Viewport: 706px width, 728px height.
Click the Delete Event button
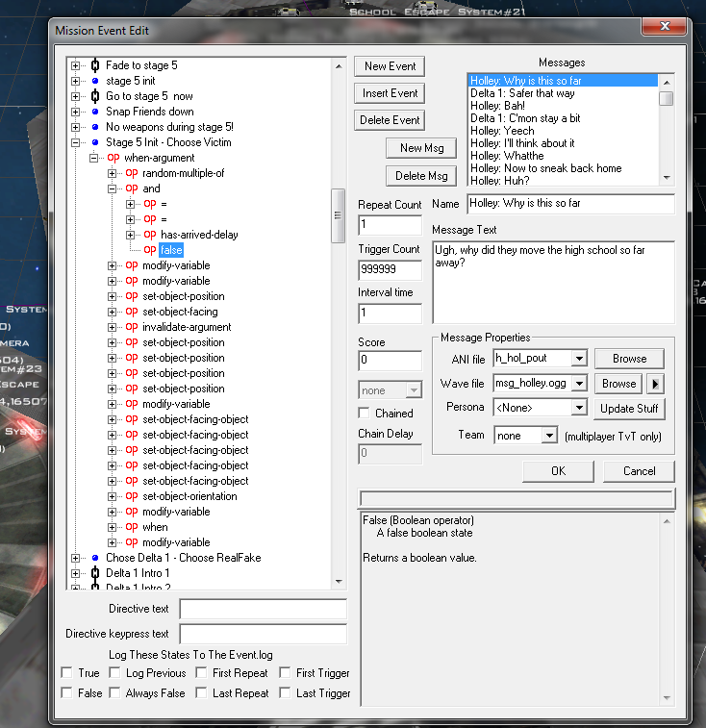(390, 120)
